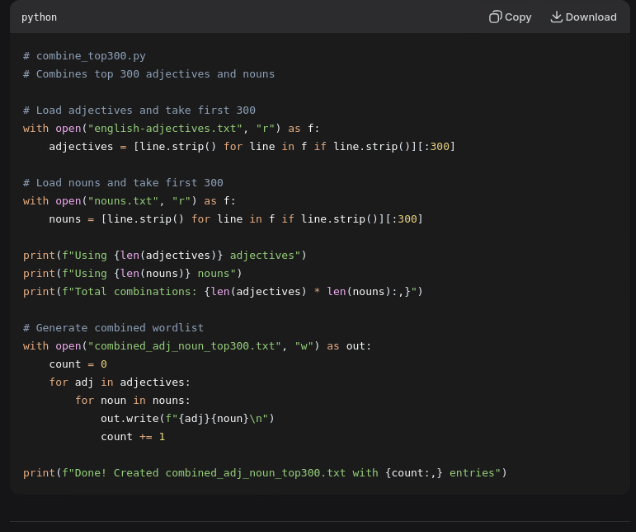Click the print 'Using {len(adjectives)} adjectives' line
The image size is (636, 532).
[164, 255]
